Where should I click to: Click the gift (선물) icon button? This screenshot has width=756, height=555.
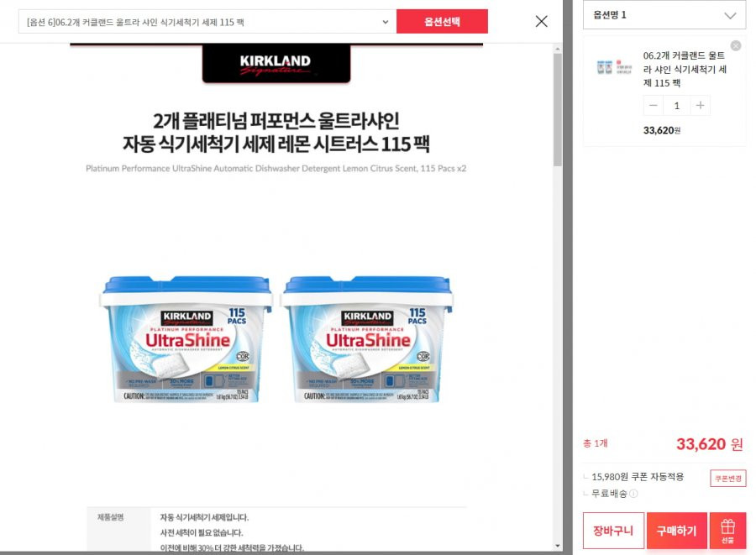[x=727, y=531]
